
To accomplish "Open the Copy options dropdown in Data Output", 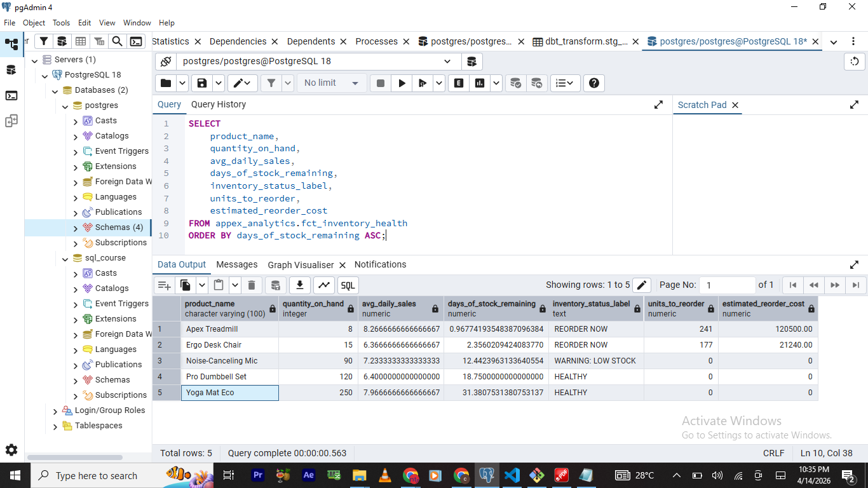I will tap(202, 285).
